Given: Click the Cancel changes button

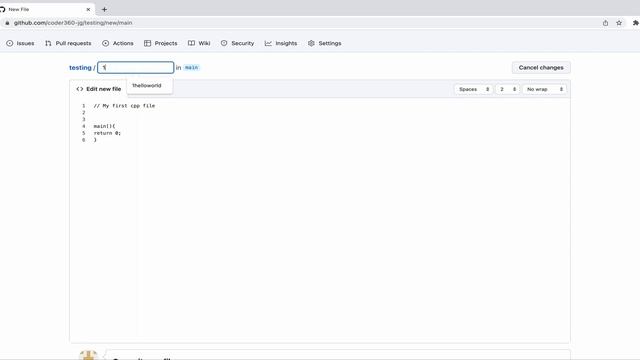Looking at the screenshot, I should point(541,68).
